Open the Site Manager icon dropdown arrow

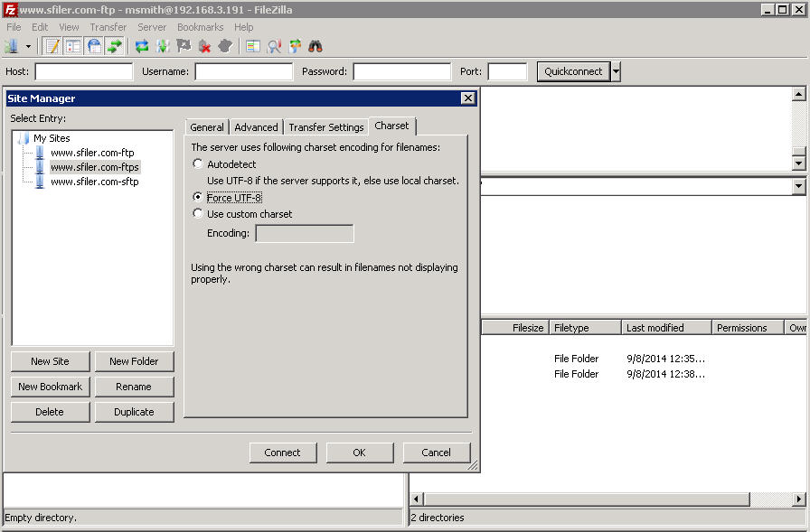pyautogui.click(x=28, y=46)
